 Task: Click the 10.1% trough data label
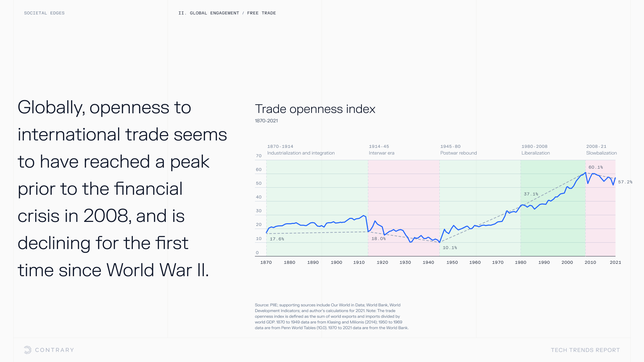[x=450, y=248]
